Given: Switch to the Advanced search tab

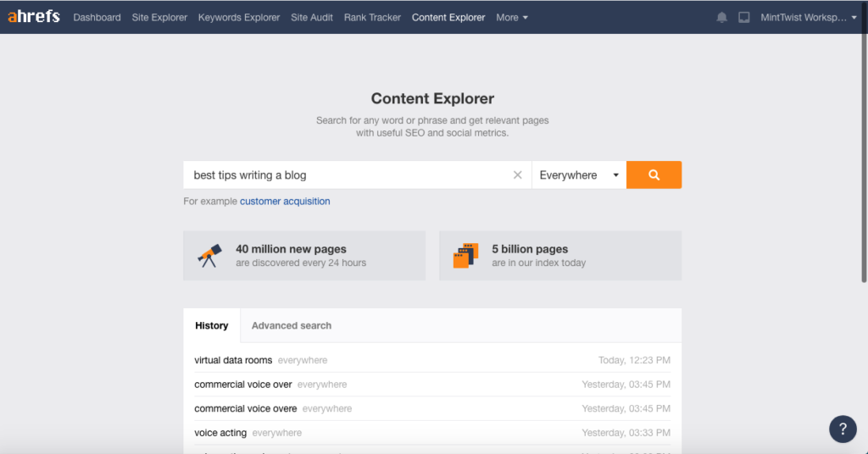Looking at the screenshot, I should pyautogui.click(x=292, y=326).
